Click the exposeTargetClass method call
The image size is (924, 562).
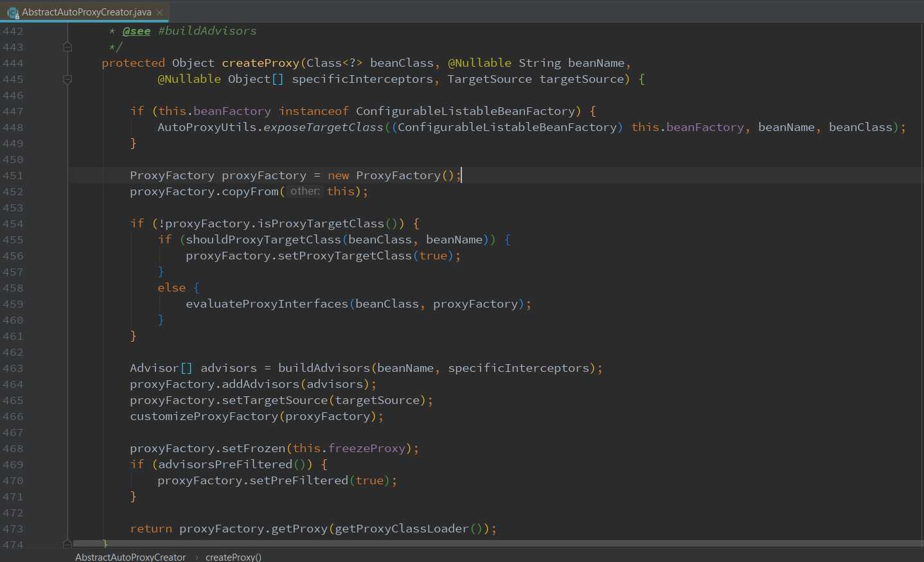323,127
